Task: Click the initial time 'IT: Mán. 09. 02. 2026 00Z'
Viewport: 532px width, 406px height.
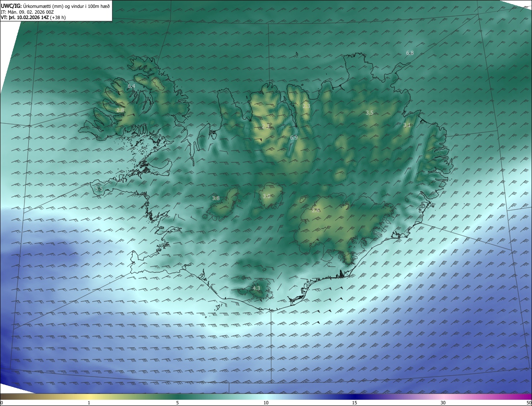Action: [x=27, y=12]
